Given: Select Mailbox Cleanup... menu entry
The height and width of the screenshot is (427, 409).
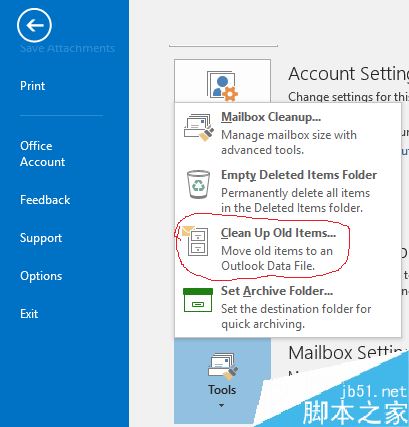Looking at the screenshot, I should (x=287, y=133).
